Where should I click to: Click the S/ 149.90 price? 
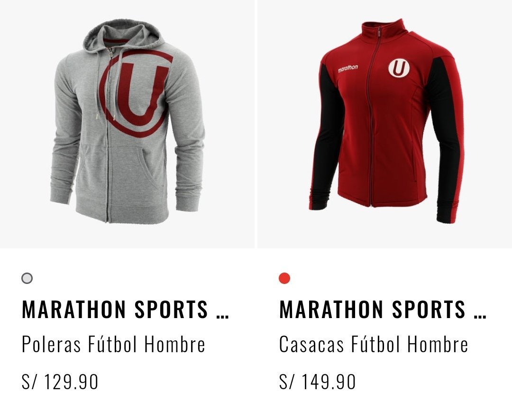[x=317, y=382]
